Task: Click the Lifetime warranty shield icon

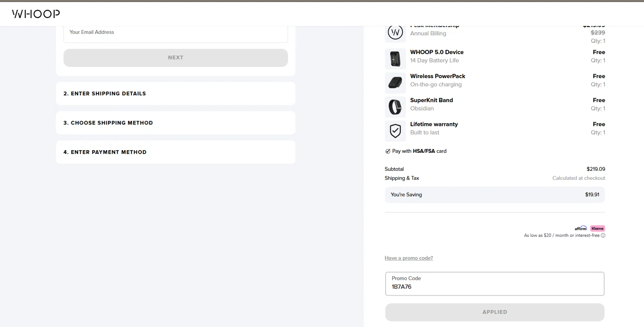Action: 395,131
